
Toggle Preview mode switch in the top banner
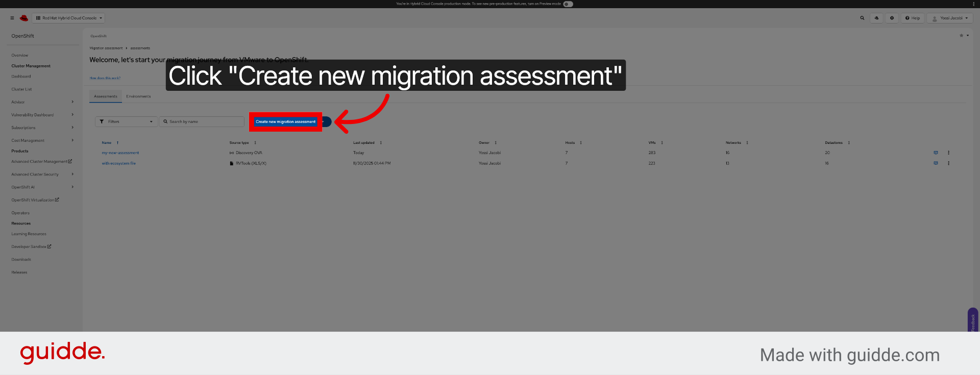(x=568, y=4)
